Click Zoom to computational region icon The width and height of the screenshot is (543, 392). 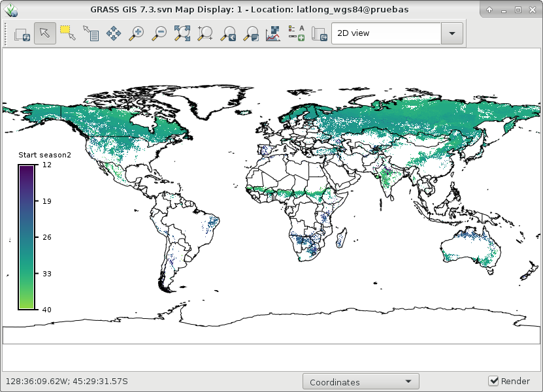click(205, 34)
